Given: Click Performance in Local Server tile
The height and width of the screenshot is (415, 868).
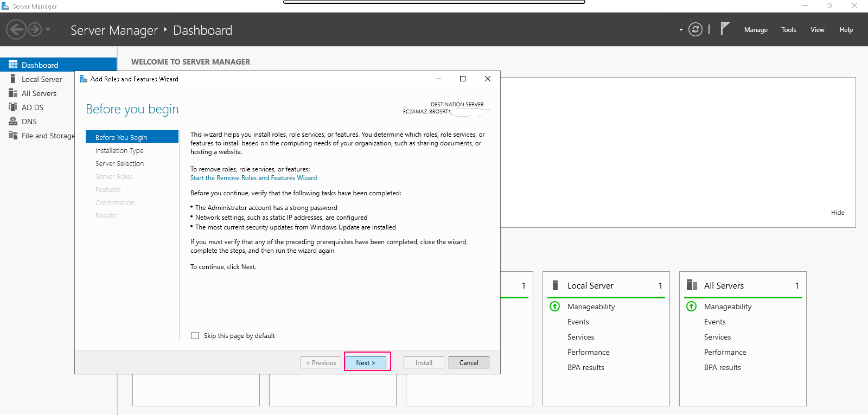Looking at the screenshot, I should pos(589,352).
